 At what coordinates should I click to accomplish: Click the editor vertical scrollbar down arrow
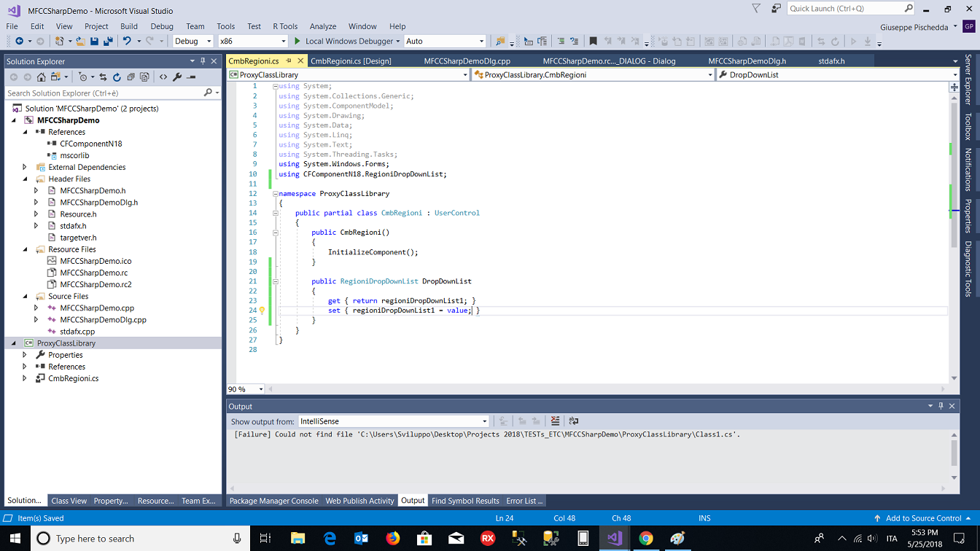click(954, 378)
